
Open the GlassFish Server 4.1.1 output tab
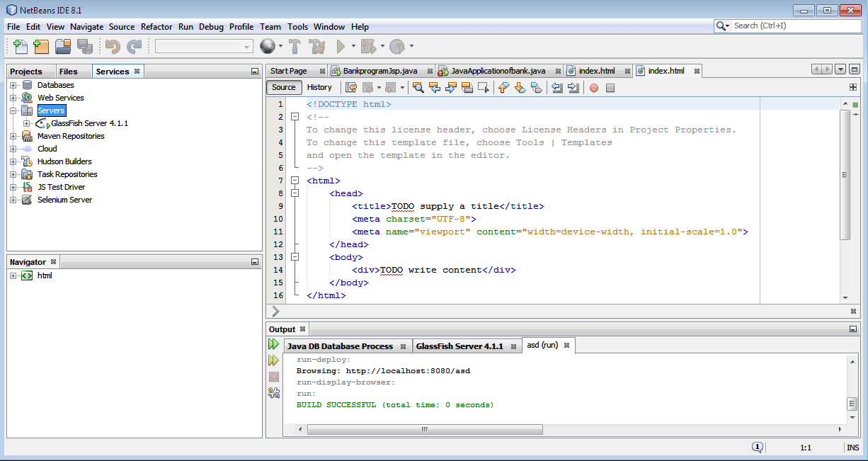point(459,346)
